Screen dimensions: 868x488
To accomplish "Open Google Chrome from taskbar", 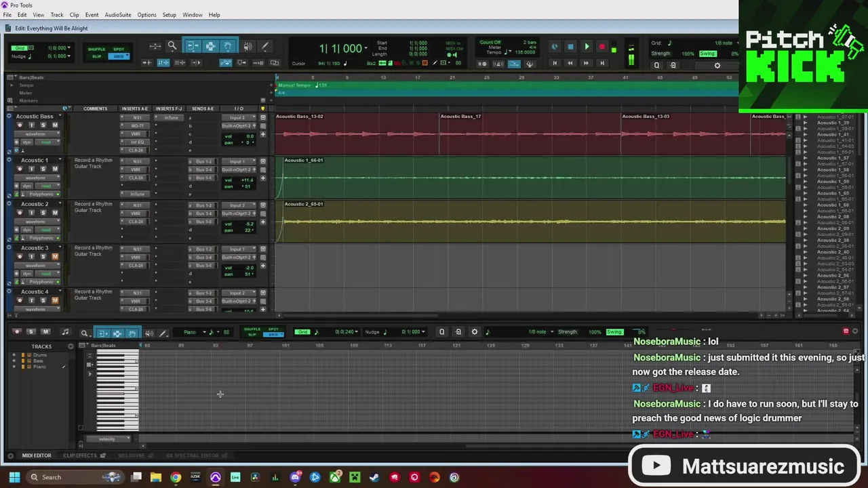I will pos(176,477).
